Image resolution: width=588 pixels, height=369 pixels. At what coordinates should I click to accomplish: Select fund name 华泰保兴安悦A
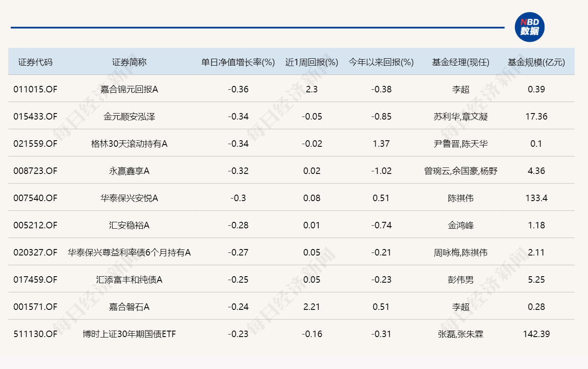[x=129, y=198]
